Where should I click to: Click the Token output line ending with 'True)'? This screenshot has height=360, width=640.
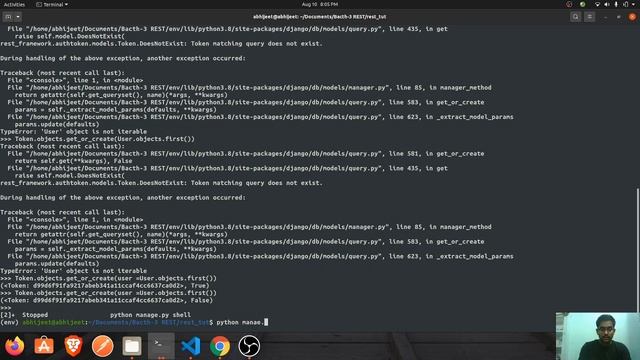coord(104,286)
